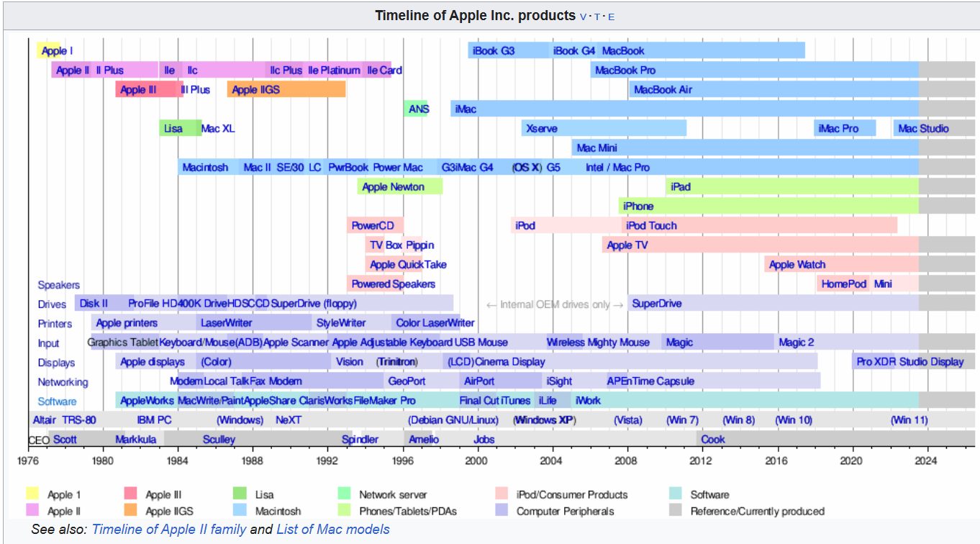Click the green Lisa legend swatch
This screenshot has height=544, width=980.
[240, 494]
